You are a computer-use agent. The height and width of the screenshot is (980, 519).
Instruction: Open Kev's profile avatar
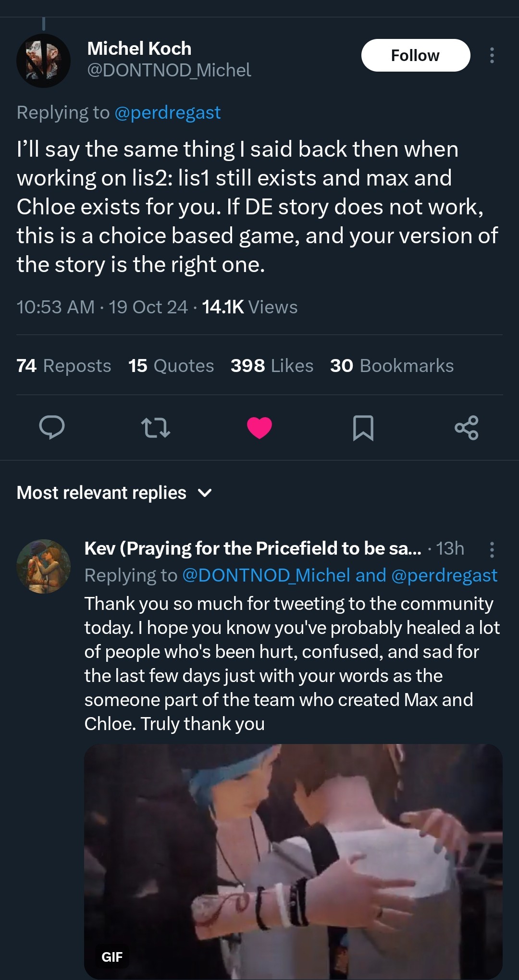click(43, 566)
